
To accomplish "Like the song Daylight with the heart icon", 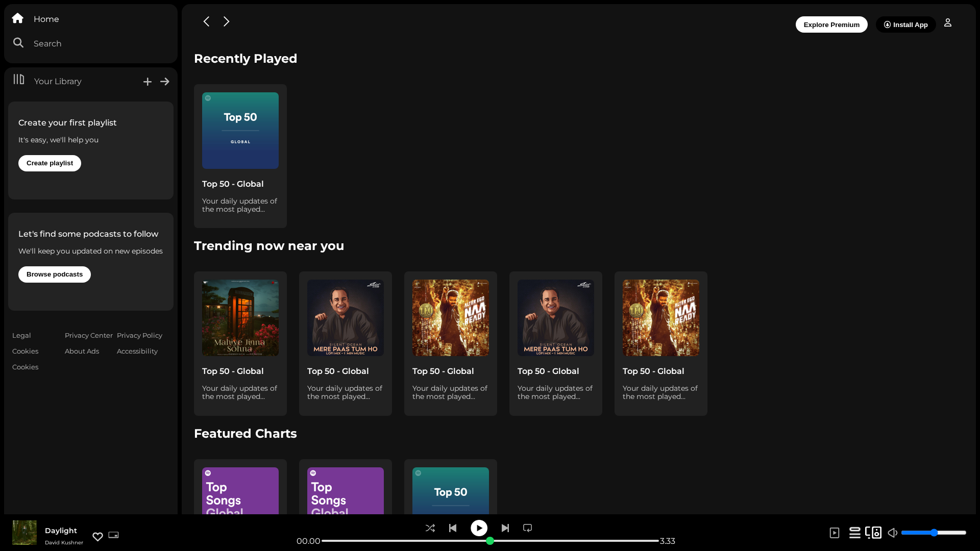I will point(97,536).
